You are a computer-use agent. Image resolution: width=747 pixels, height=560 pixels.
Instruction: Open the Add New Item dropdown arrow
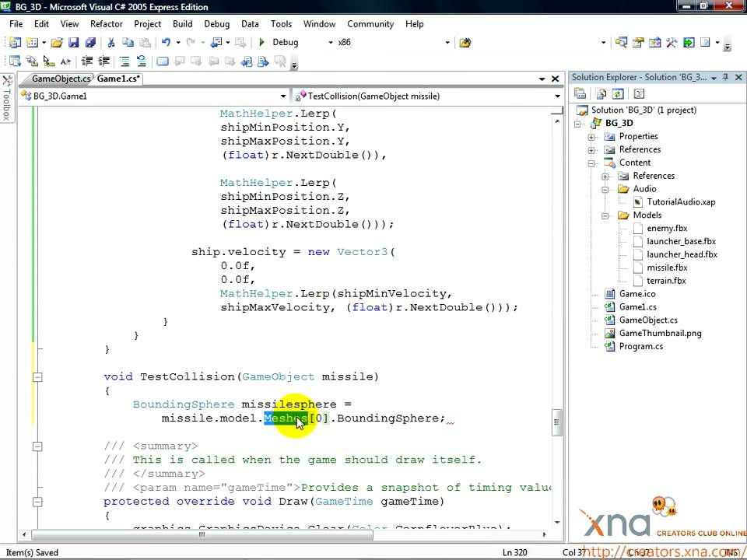click(x=44, y=42)
